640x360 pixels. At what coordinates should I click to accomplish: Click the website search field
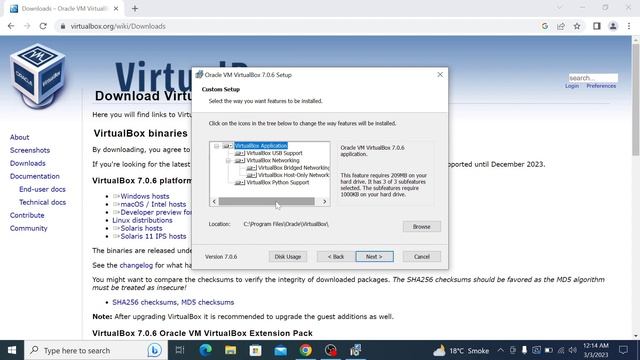tap(593, 78)
